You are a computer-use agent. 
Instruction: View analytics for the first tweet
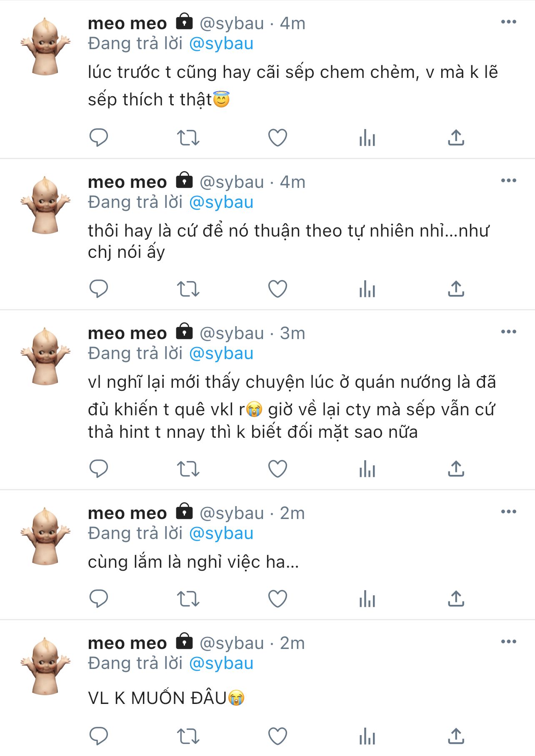[367, 137]
